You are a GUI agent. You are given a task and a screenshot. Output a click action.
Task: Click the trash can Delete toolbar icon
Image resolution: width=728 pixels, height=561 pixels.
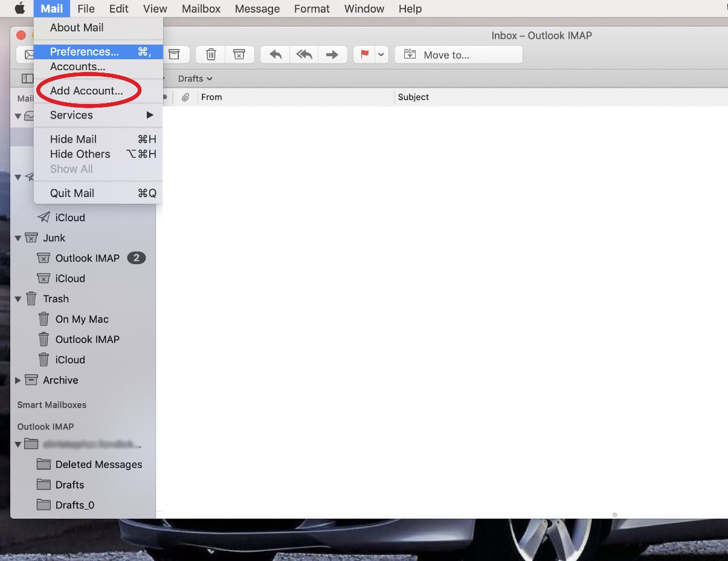(211, 54)
